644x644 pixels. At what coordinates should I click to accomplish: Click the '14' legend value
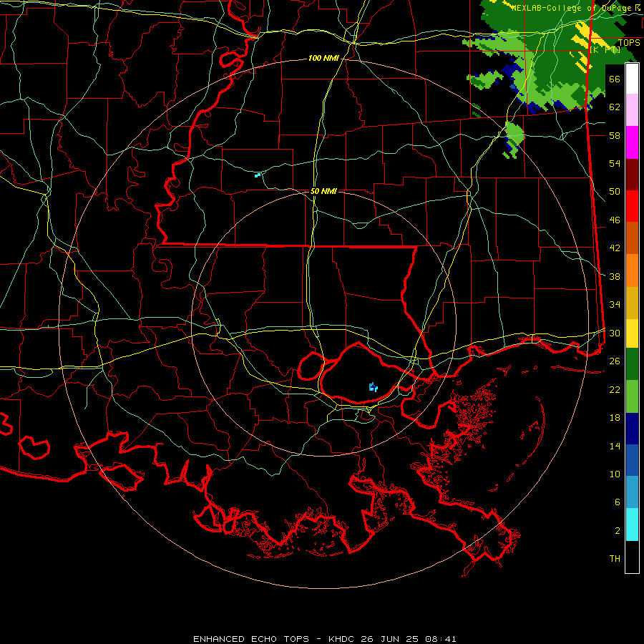pyautogui.click(x=615, y=446)
